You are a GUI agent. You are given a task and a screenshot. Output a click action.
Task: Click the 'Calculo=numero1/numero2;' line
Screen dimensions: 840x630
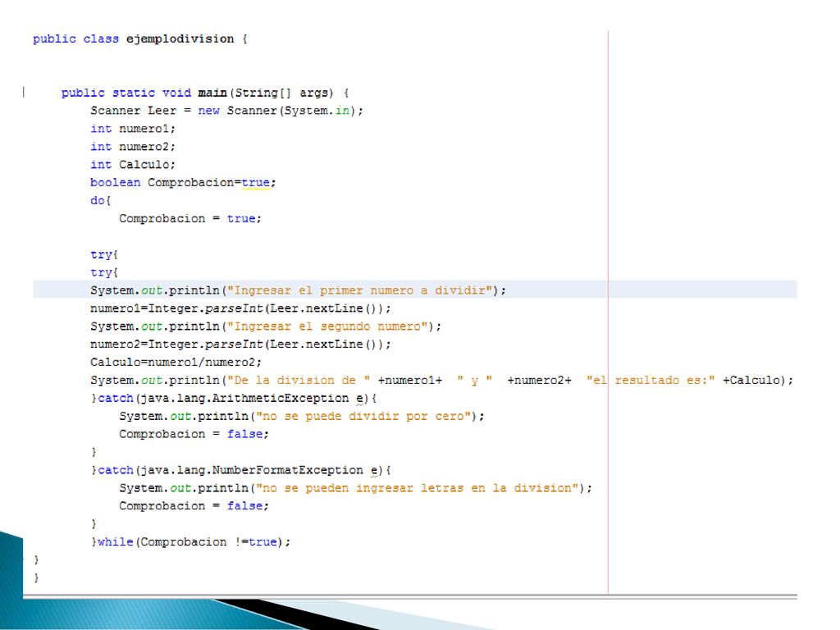[176, 362]
